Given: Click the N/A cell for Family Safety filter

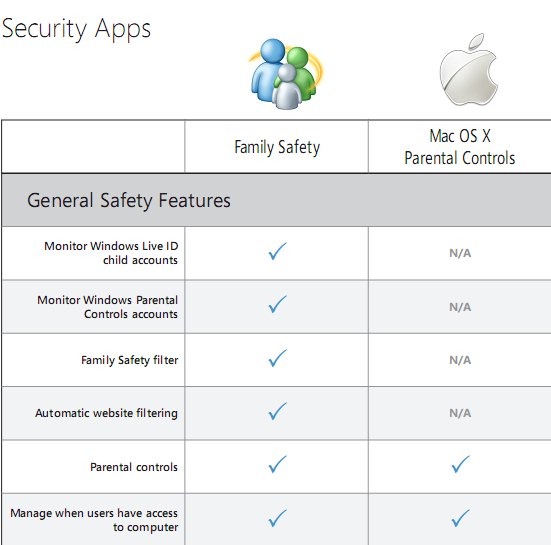Looking at the screenshot, I should coord(460,360).
